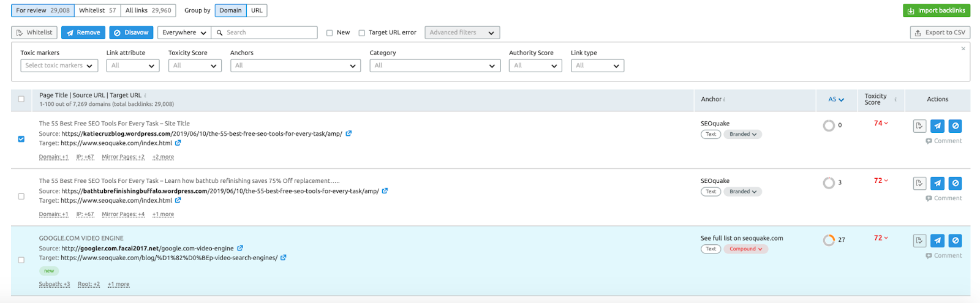This screenshot has width=980, height=303.
Task: Open the Toxic markers dropdown
Action: 59,65
